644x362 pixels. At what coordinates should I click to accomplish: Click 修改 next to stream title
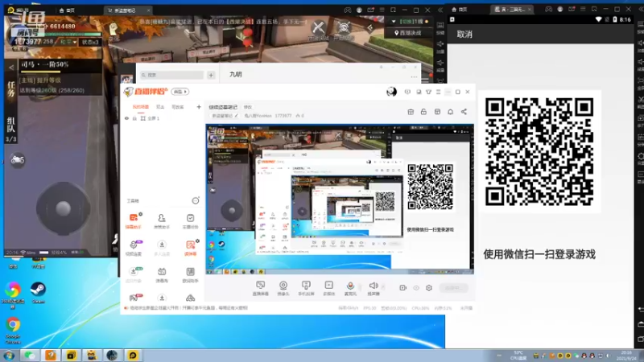pos(248,107)
